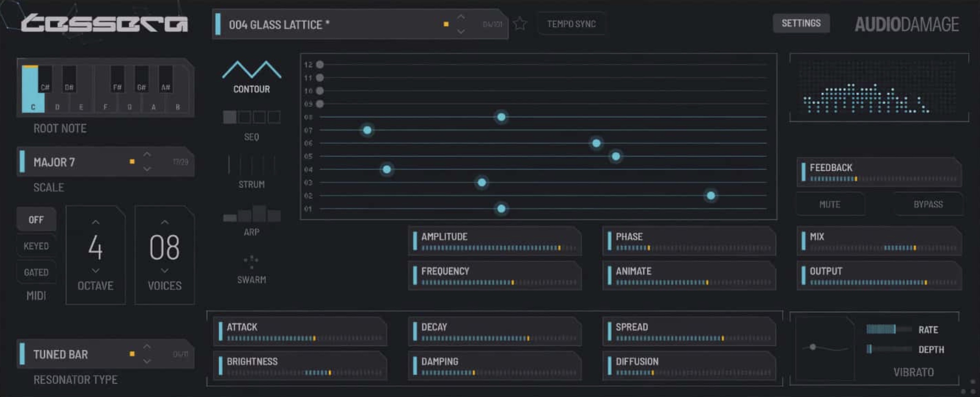Screen dimensions: 980x397
Task: Switch to SEQ mode squares icon
Action: click(251, 117)
